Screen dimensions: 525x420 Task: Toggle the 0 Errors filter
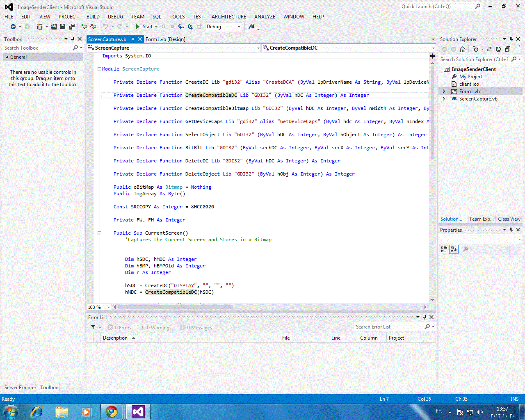tap(119, 327)
